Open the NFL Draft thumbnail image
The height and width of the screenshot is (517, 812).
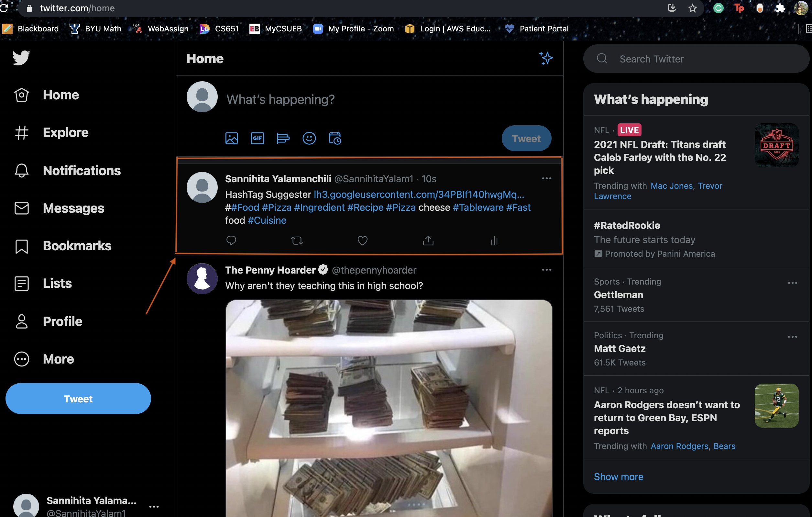pyautogui.click(x=776, y=145)
